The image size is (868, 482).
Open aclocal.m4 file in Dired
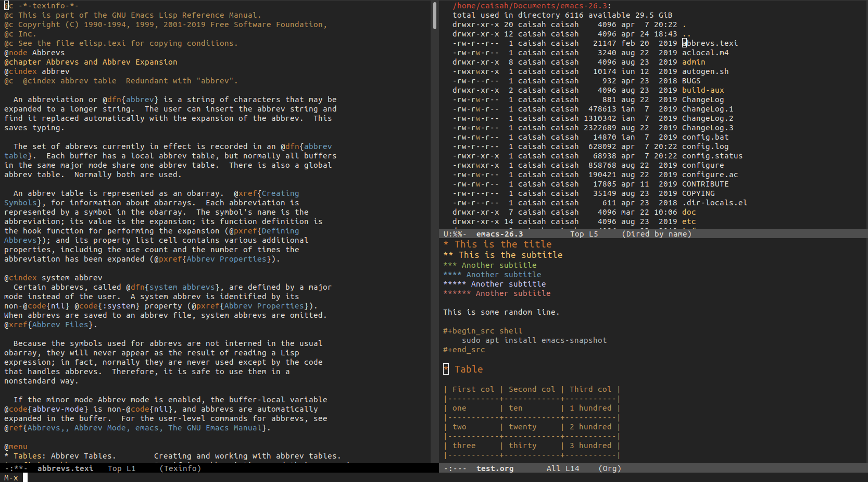tap(706, 53)
